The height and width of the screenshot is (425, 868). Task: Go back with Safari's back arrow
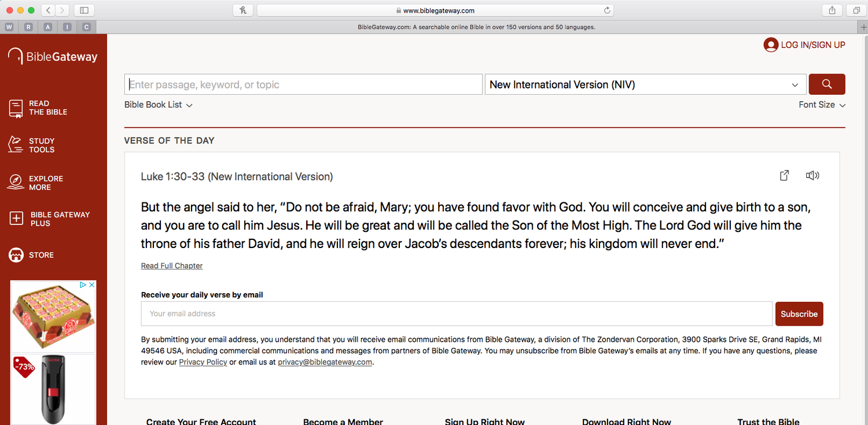click(47, 10)
